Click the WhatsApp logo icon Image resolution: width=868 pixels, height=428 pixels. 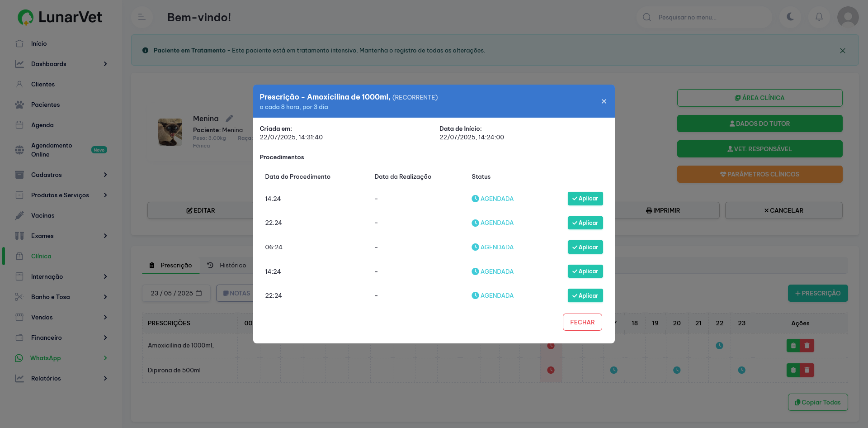point(19,358)
